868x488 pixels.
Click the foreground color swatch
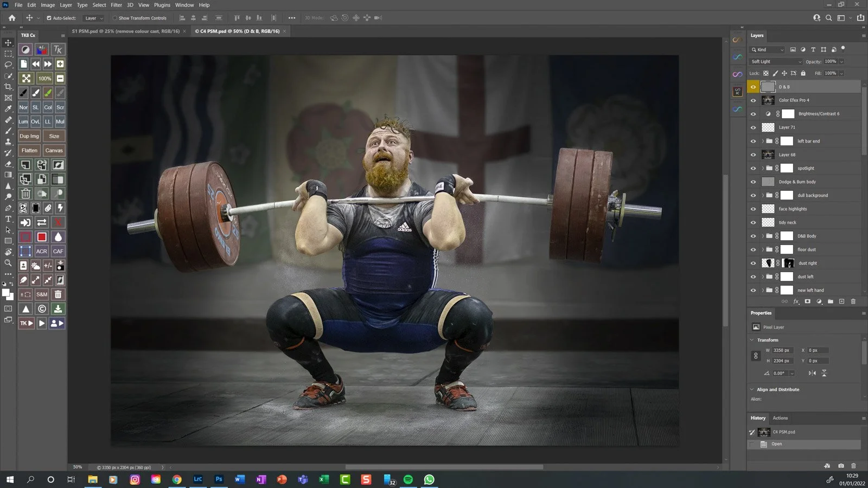(x=5, y=293)
